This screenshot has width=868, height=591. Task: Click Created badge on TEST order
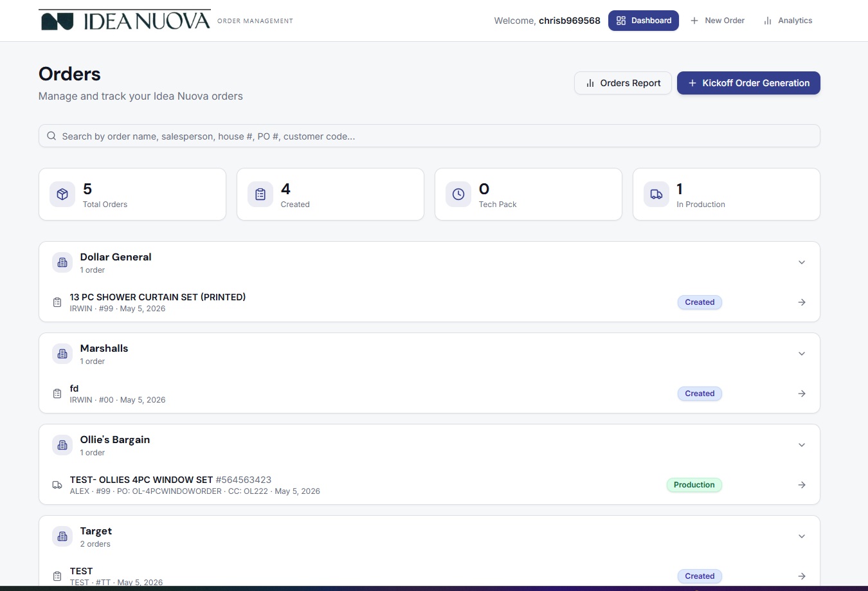click(700, 576)
